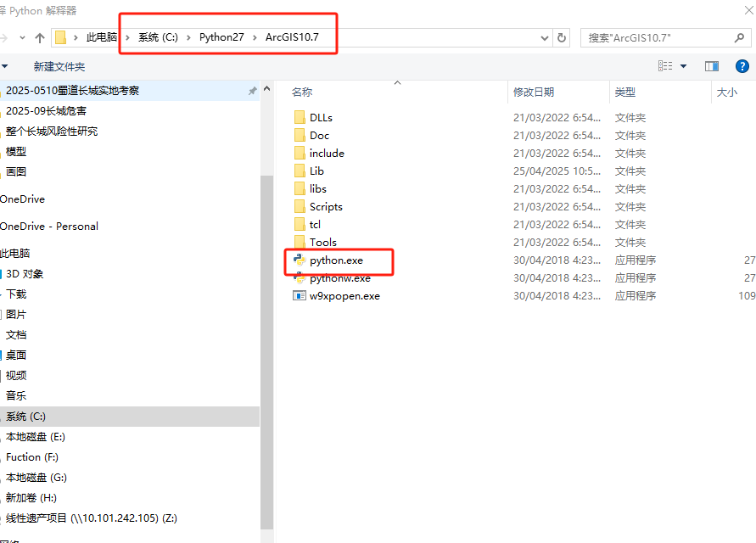Viewport: 756px width, 543px height.
Task: Open recent locations dropdown arrow
Action: coord(22,37)
